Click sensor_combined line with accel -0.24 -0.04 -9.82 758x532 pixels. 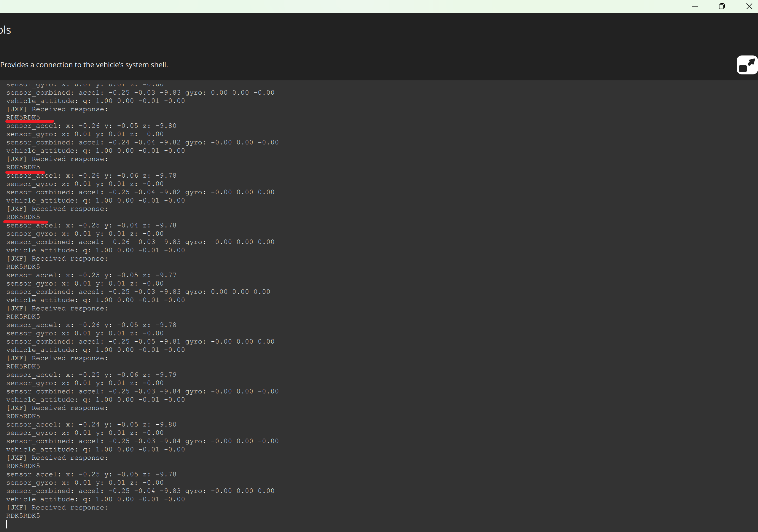142,143
